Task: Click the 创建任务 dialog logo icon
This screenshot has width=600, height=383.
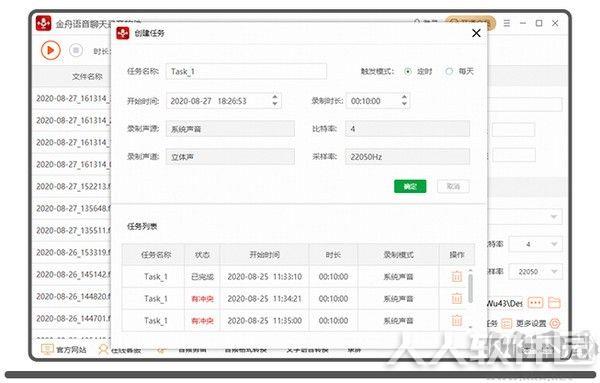Action: pyautogui.click(x=123, y=33)
